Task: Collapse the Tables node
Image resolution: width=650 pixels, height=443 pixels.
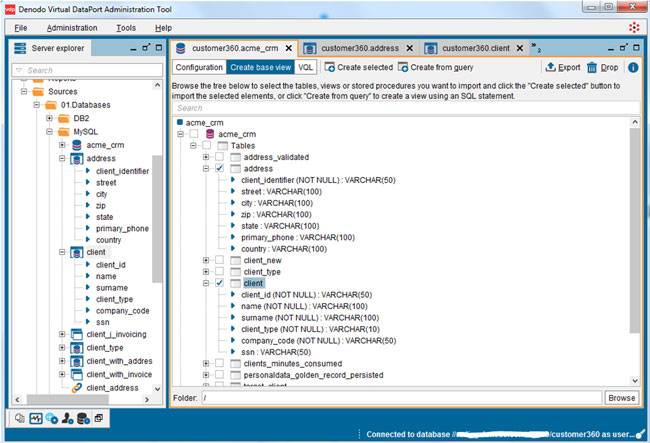Action: pyautogui.click(x=193, y=145)
